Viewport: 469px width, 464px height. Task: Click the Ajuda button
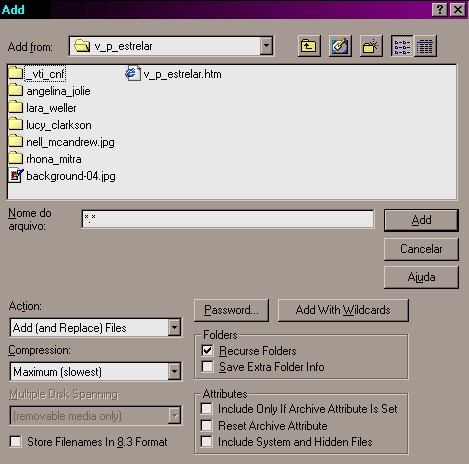[x=421, y=277]
